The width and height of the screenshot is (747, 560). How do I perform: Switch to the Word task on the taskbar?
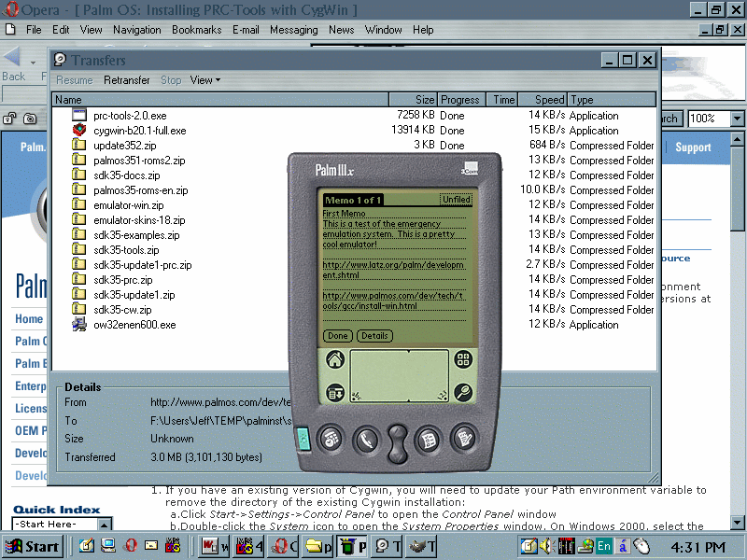(215, 546)
